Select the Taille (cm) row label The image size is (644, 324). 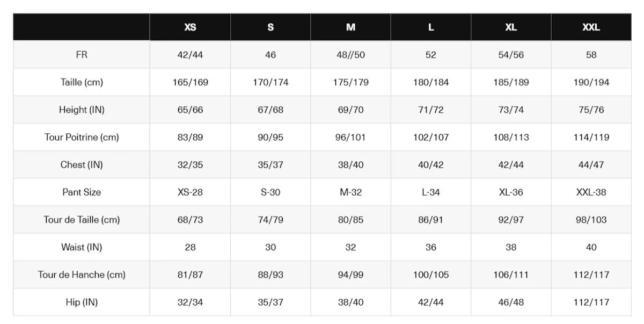(x=82, y=82)
